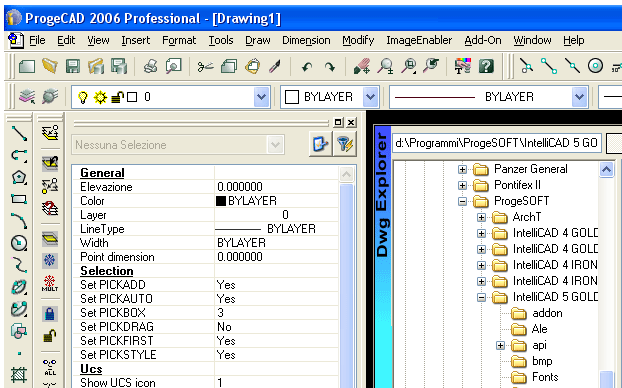The image size is (622, 388).
Task: Close the properties panel with X
Action: coord(351,123)
